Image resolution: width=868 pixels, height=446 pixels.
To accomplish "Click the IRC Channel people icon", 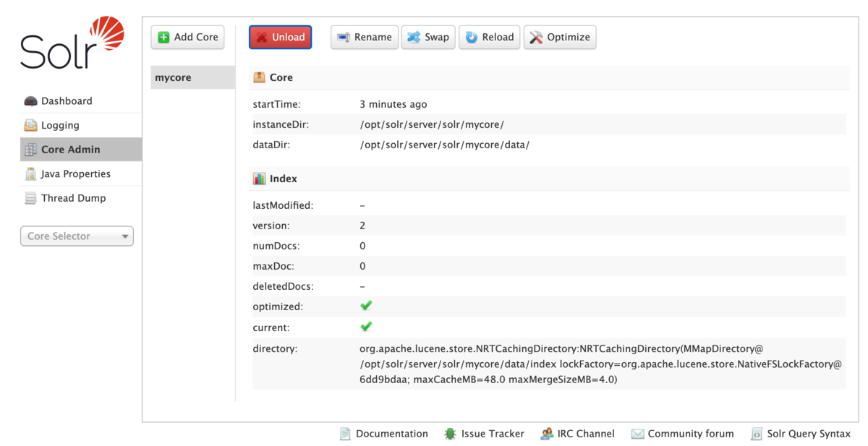I will coord(547,434).
